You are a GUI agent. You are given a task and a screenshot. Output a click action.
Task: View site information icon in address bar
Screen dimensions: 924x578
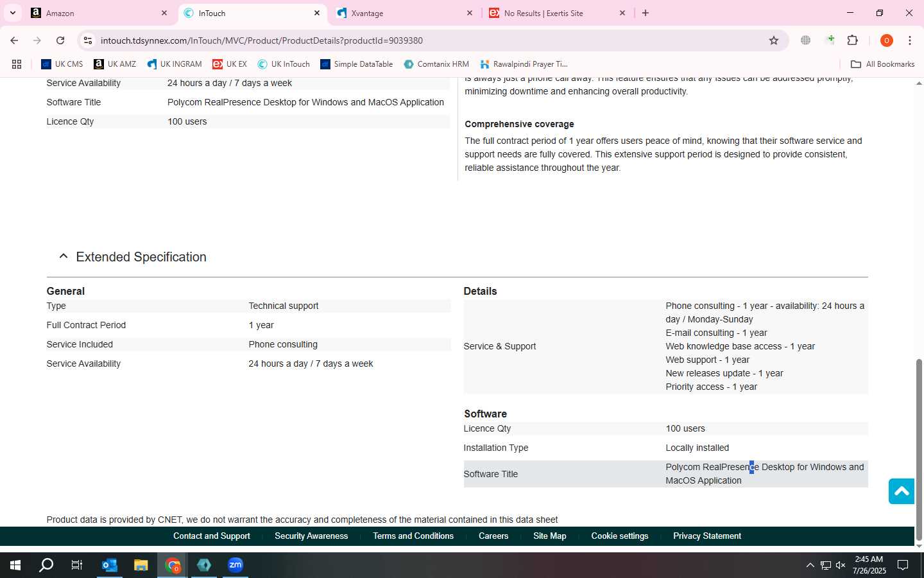pos(88,40)
